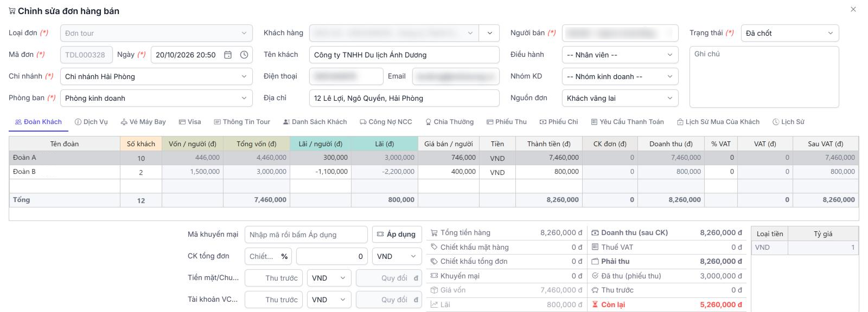Open the Công Nợ NCC tab
This screenshot has height=312, width=868.
[386, 122]
